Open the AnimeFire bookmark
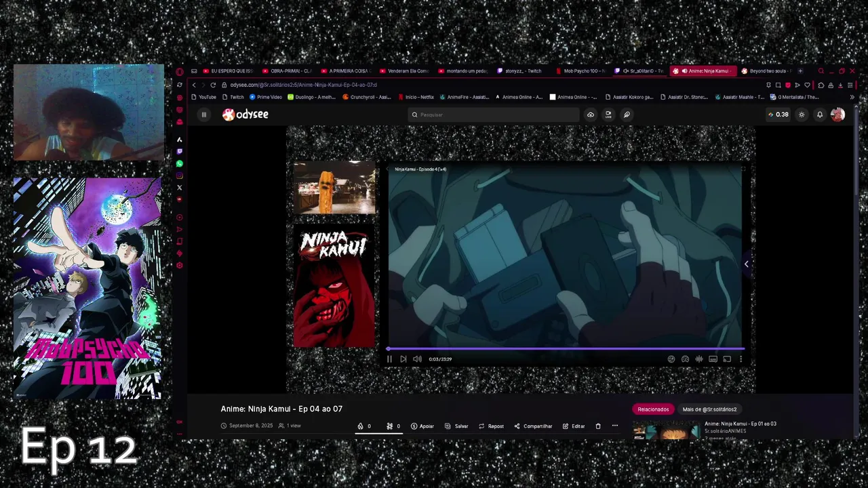The image size is (868, 488). click(465, 97)
